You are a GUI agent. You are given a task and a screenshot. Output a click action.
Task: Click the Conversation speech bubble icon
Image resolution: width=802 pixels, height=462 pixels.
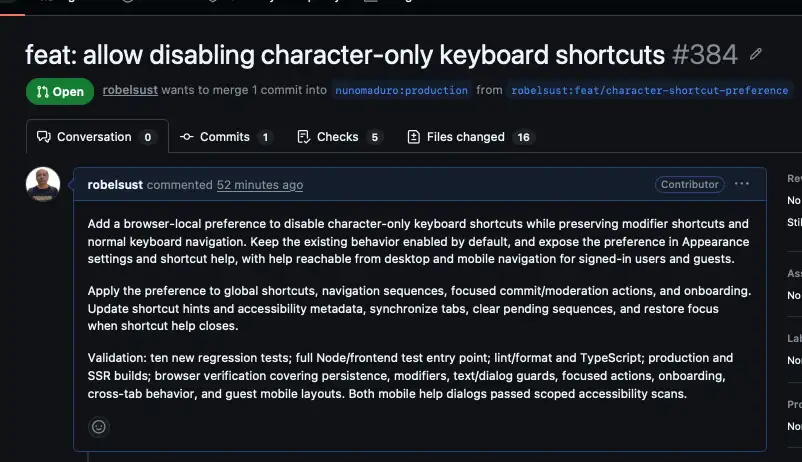43,137
